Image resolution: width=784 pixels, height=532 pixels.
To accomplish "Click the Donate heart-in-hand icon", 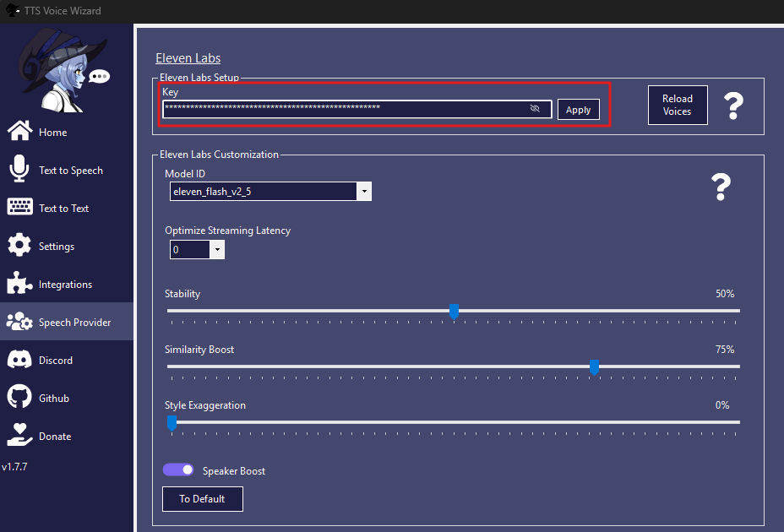I will 19,435.
